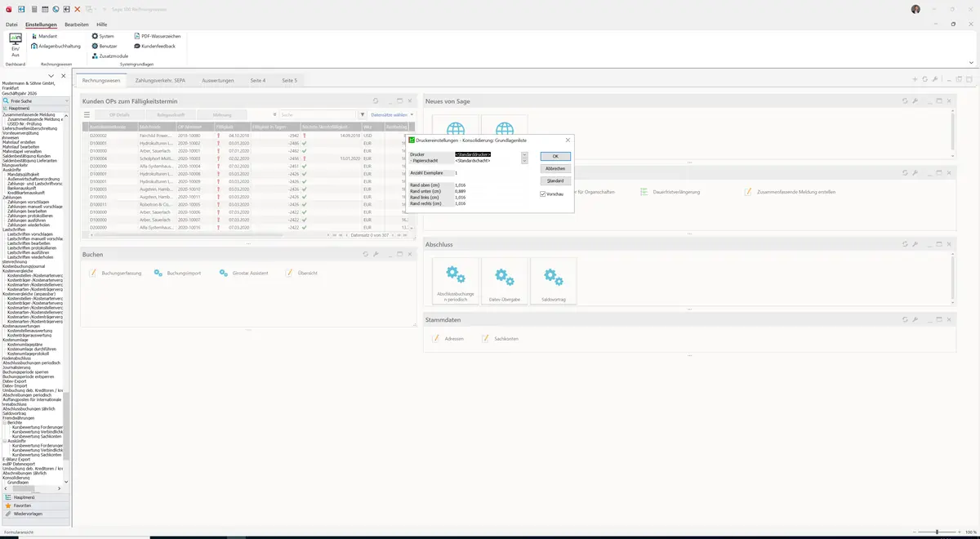Open Sachkonten in Stammdaten
The height and width of the screenshot is (539, 980).
point(500,339)
